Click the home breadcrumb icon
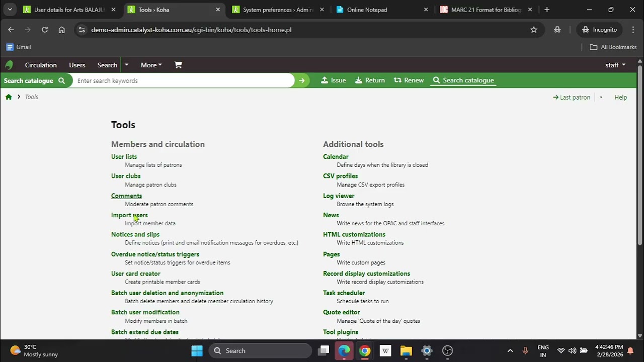 click(9, 97)
